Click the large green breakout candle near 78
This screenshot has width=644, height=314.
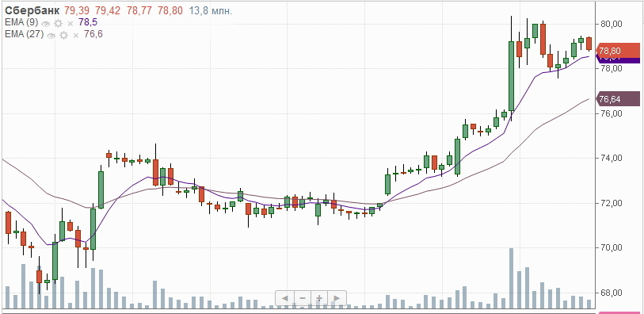[x=512, y=76]
